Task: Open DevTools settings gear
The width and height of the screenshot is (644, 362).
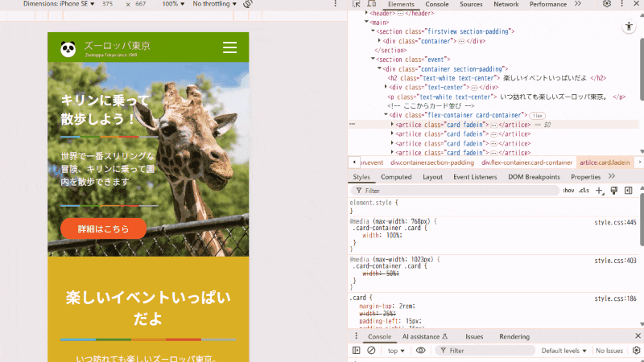Action: tap(607, 4)
